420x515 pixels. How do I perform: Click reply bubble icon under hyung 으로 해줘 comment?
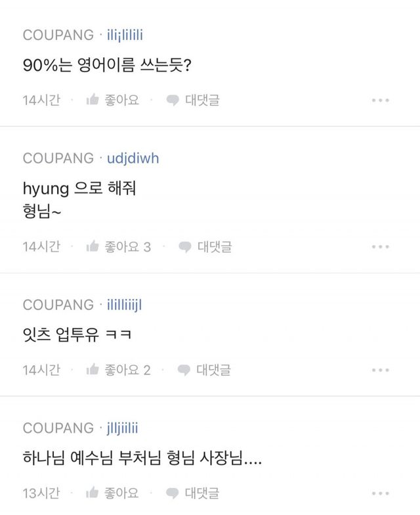(x=184, y=247)
